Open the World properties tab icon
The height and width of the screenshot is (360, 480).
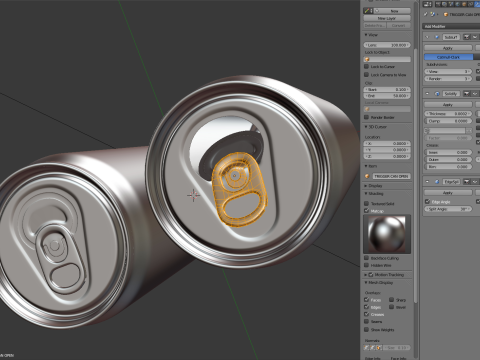458,4
